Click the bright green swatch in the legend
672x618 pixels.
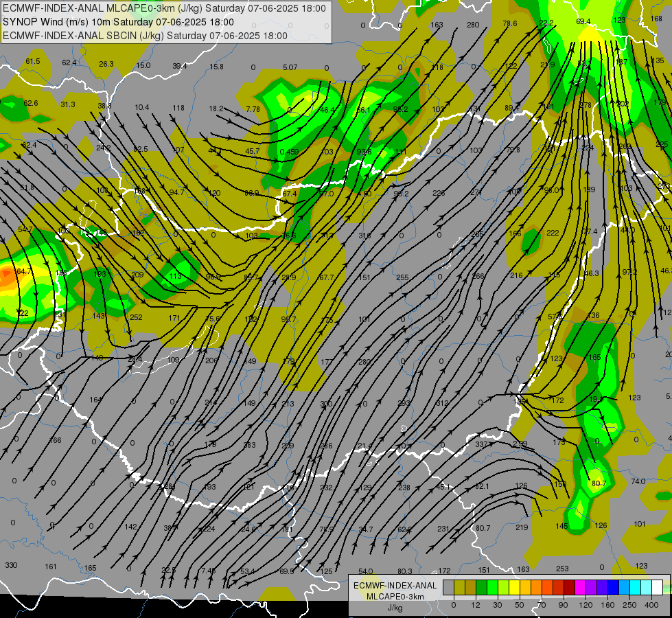coord(492,588)
